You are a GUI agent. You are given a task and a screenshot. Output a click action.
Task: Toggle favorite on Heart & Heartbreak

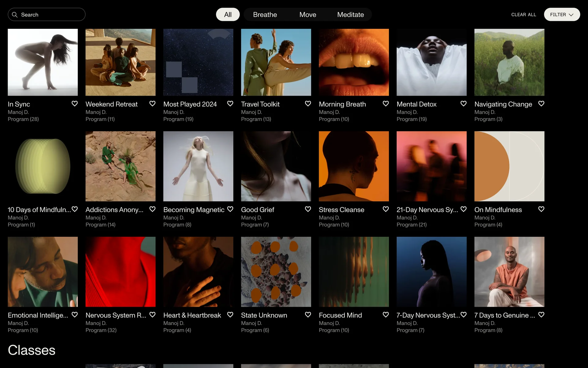coord(230,315)
